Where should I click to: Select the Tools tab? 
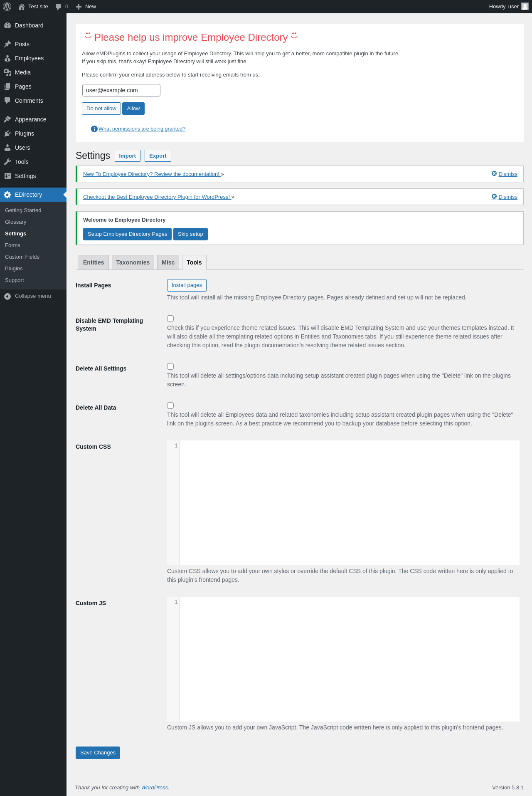[x=194, y=262]
